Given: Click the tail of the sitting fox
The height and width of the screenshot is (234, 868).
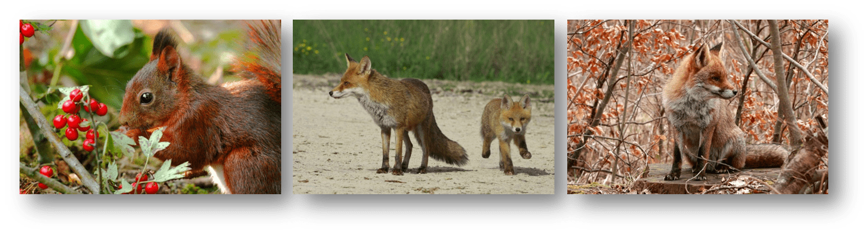Looking at the screenshot, I should pyautogui.click(x=766, y=156).
